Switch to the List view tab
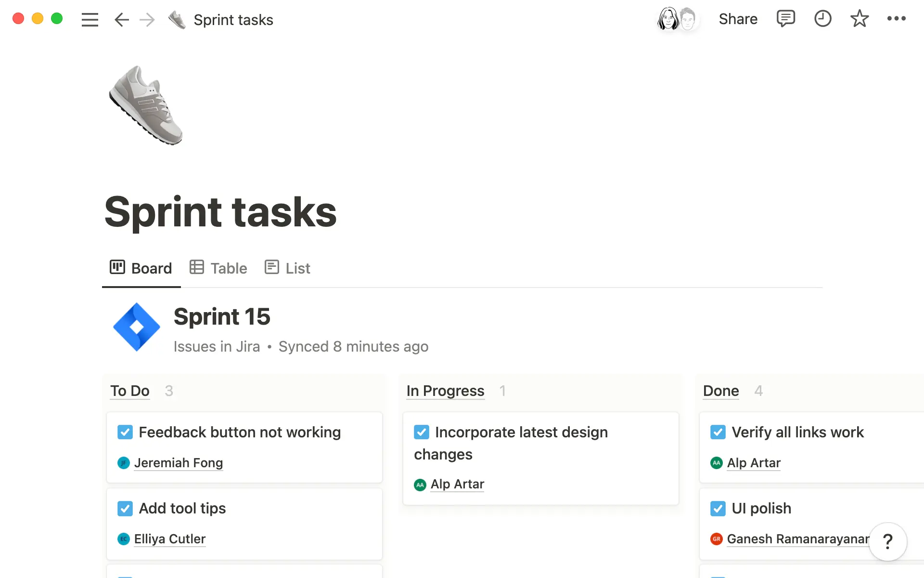924x578 pixels. [x=287, y=268]
